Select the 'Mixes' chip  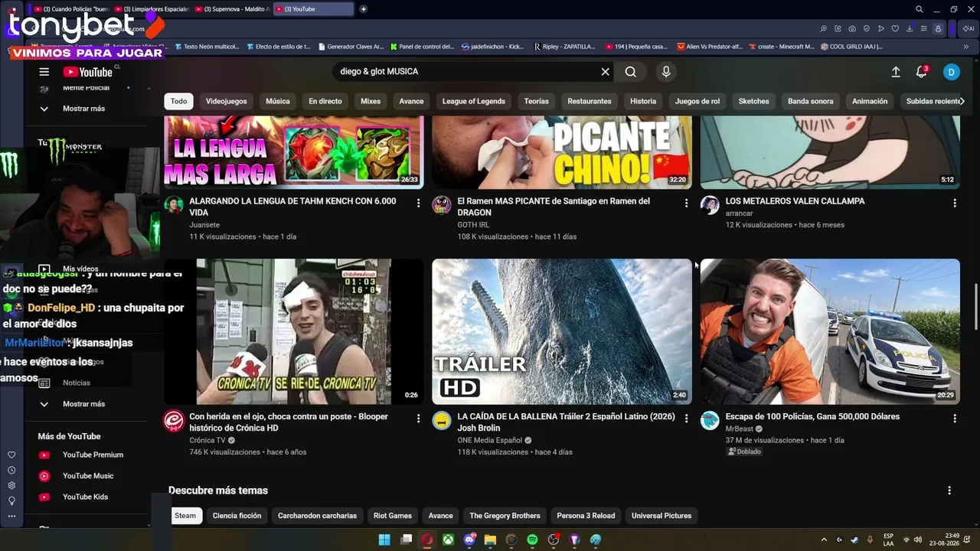[x=371, y=101]
